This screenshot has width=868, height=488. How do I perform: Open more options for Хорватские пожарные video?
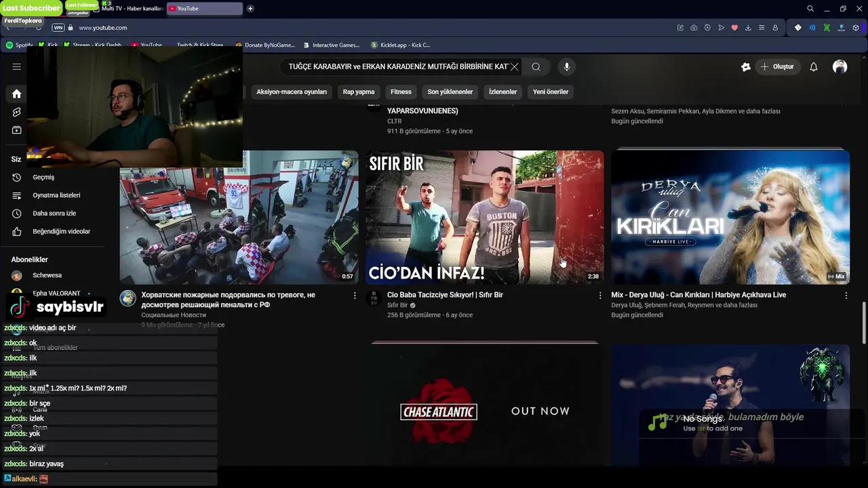355,296
